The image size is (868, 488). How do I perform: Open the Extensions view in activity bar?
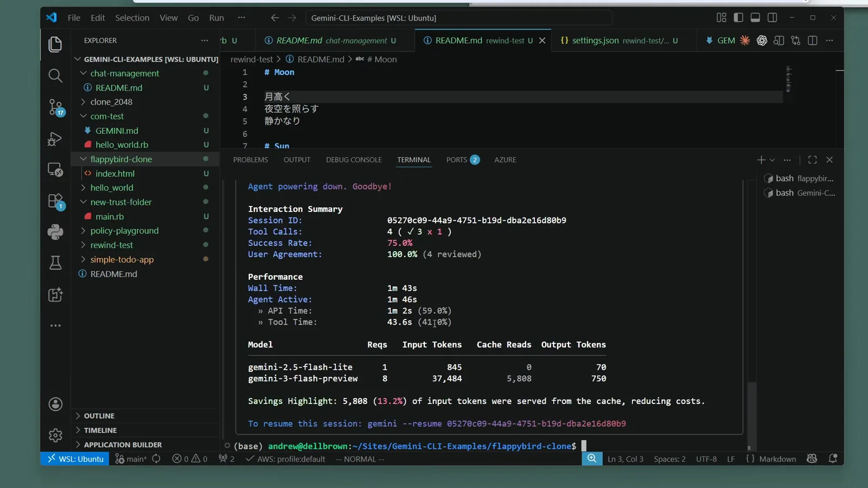click(x=55, y=201)
